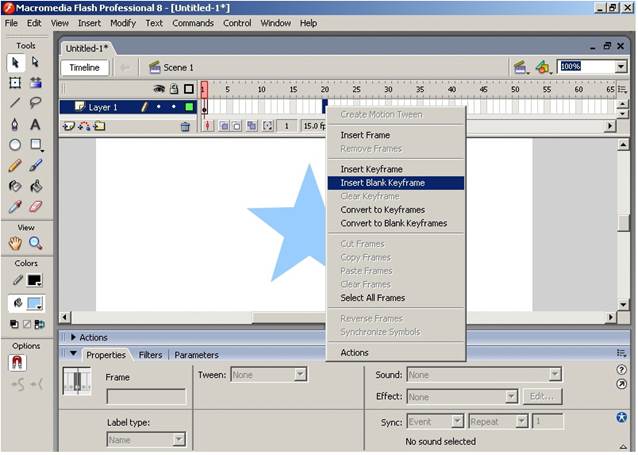Click the Black and White colors icon
This screenshot has width=638, height=455.
pyautogui.click(x=14, y=324)
